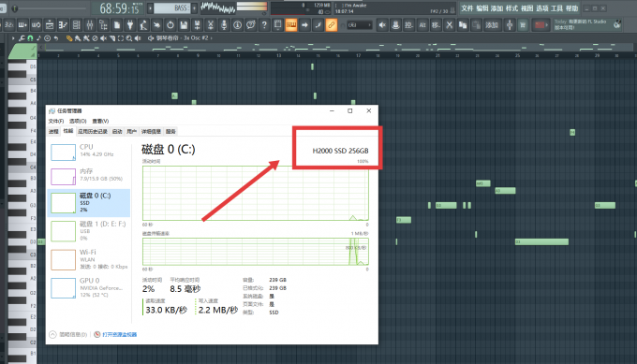
Task: Click the time display 68:59:15
Action: pyautogui.click(x=120, y=8)
